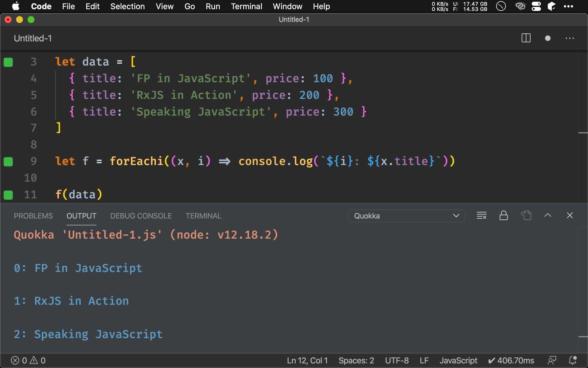Image resolution: width=588 pixels, height=368 pixels.
Task: Open the Apple menu
Action: point(16,6)
